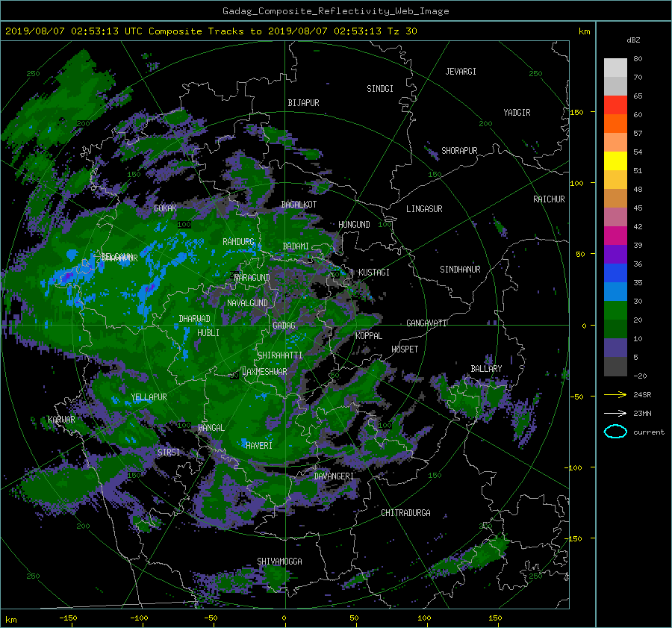The image size is (672, 628).
Task: Click the red 65 dBZ legend swatch
Action: pos(615,105)
